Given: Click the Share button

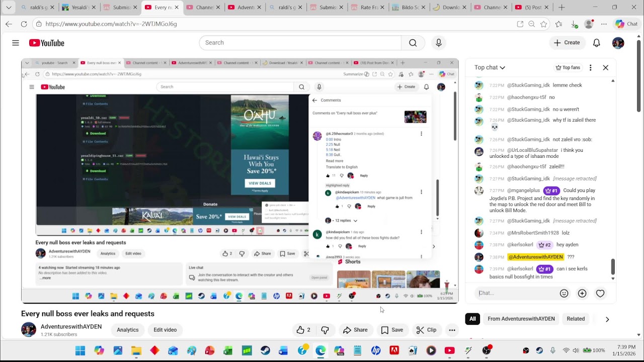Looking at the screenshot, I should click(355, 330).
